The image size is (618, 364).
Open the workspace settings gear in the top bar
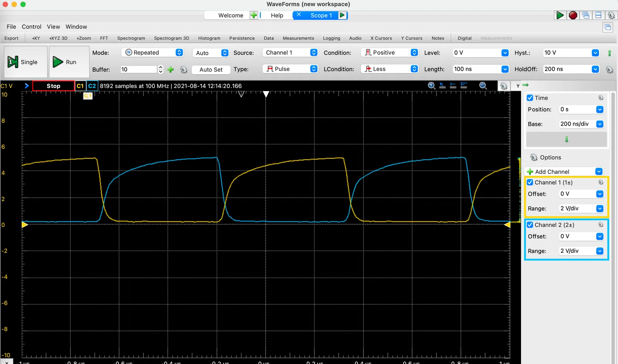611,15
